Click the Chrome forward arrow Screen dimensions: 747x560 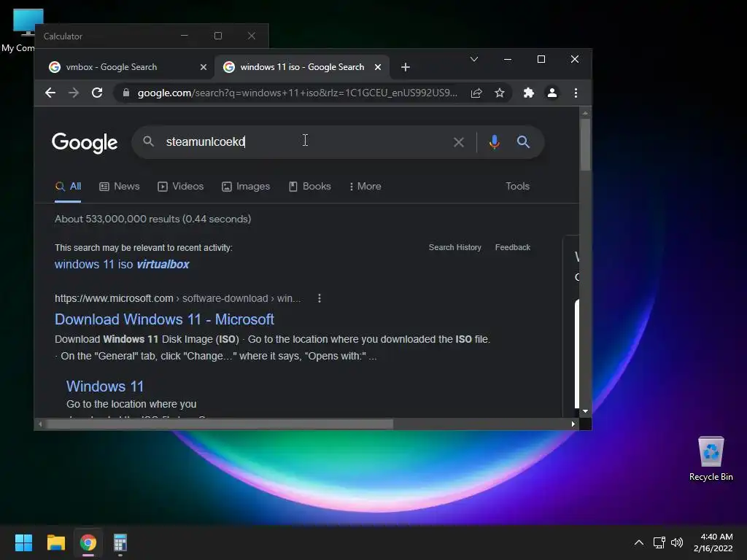(74, 93)
